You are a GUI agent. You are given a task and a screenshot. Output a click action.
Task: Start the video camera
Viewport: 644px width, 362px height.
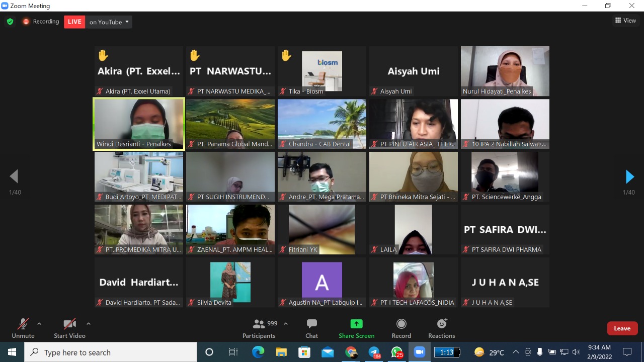click(x=69, y=328)
